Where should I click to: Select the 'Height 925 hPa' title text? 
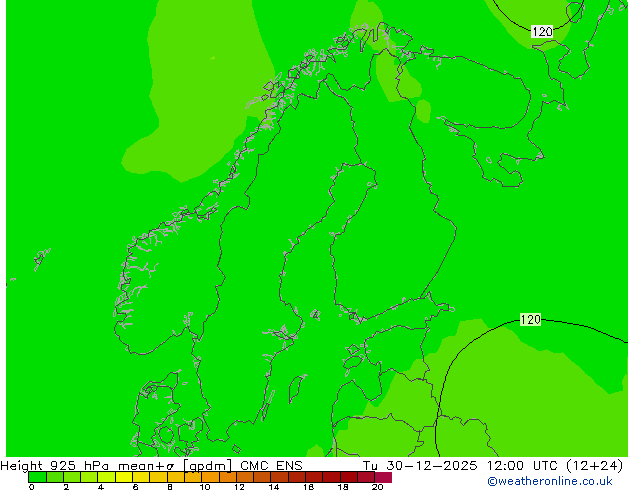point(55,466)
